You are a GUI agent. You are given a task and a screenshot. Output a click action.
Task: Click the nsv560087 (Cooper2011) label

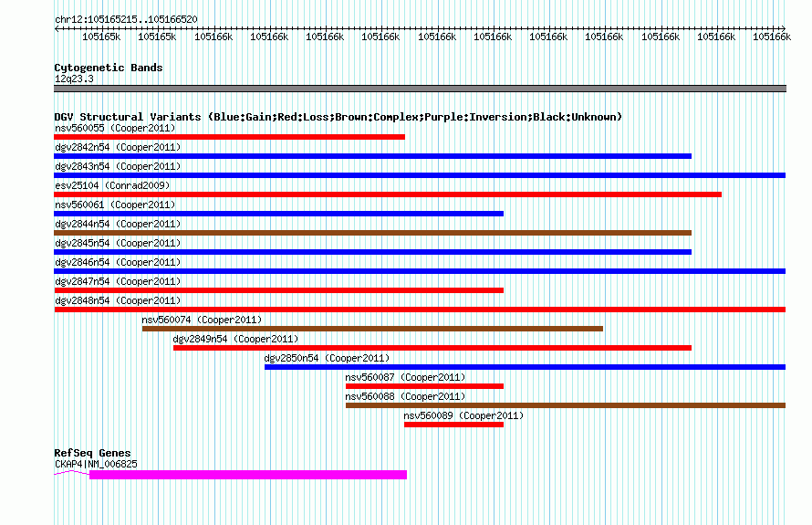point(405,377)
